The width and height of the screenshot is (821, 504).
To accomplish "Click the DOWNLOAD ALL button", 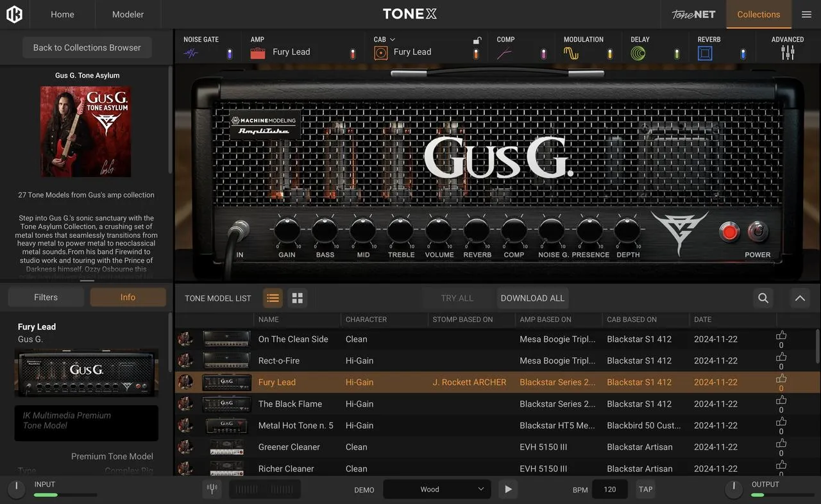I will [x=532, y=298].
